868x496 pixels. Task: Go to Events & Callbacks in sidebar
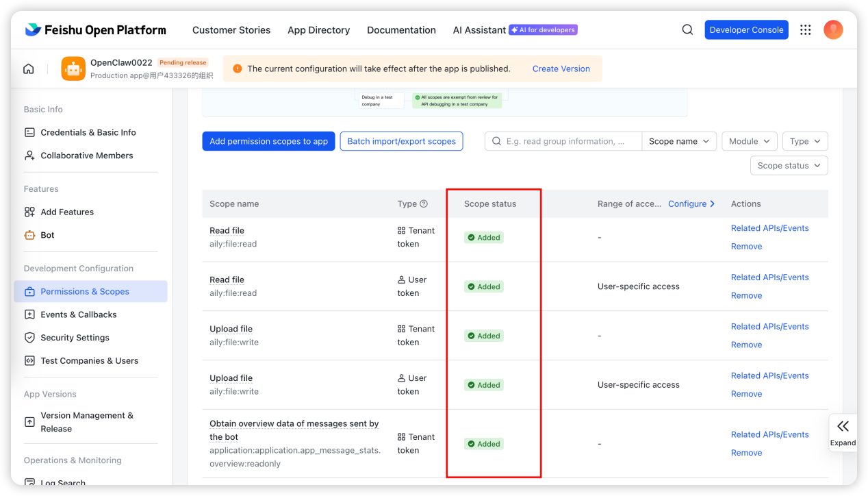tap(78, 314)
